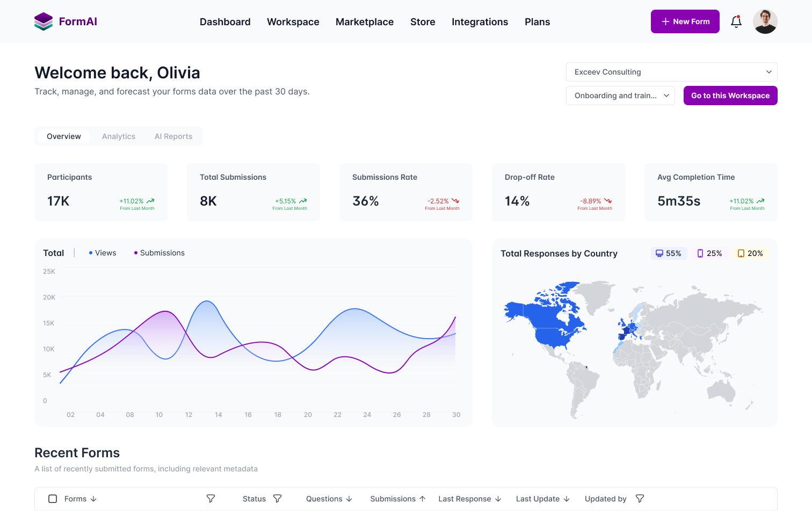
Task: Sort by the Submissions column arrow
Action: 422,499
